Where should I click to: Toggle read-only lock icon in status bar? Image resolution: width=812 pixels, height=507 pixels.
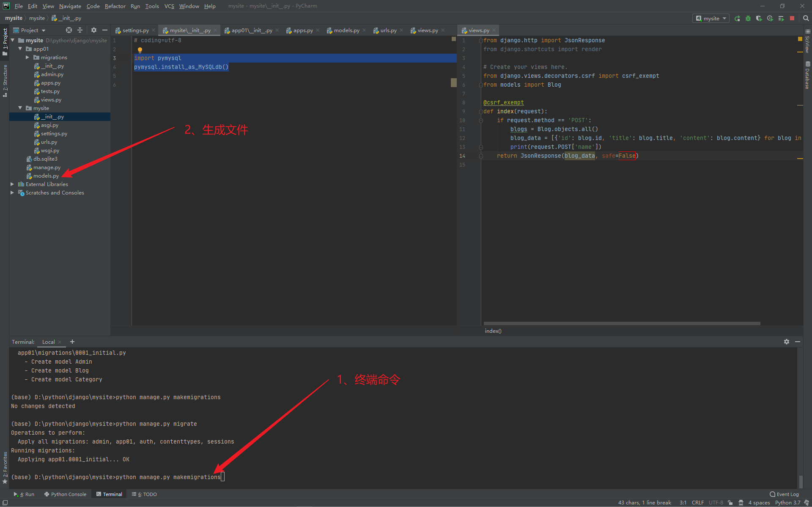730,503
